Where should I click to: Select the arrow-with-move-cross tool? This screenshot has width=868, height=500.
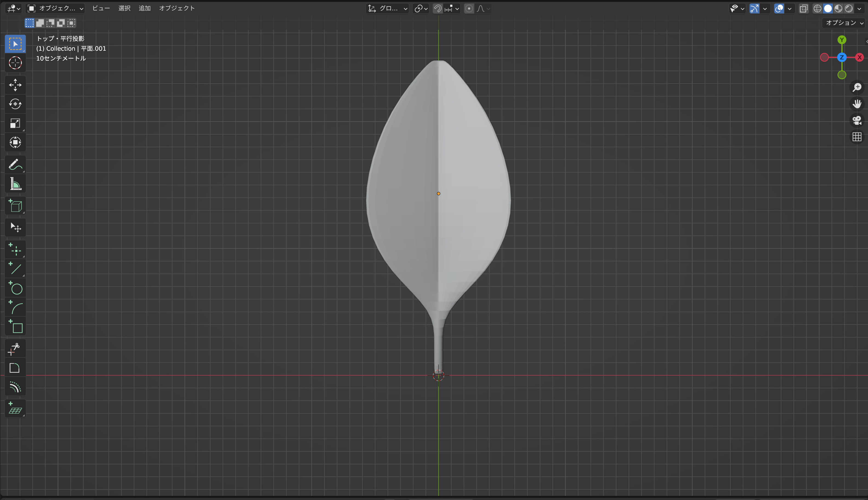tap(15, 227)
